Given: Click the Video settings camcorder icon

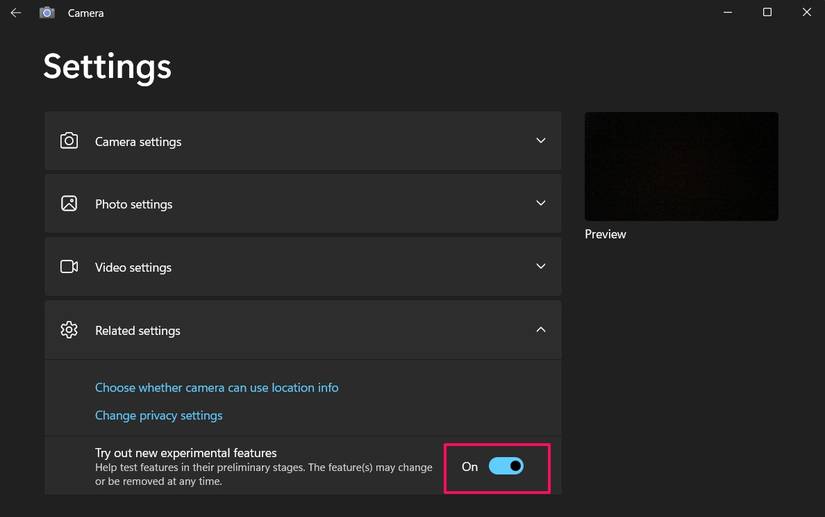Looking at the screenshot, I should tap(69, 267).
